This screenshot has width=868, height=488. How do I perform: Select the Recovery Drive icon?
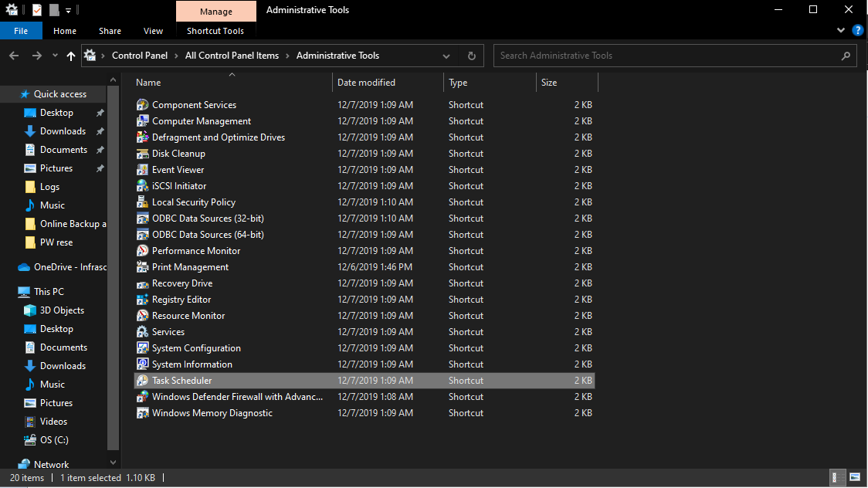pos(142,283)
